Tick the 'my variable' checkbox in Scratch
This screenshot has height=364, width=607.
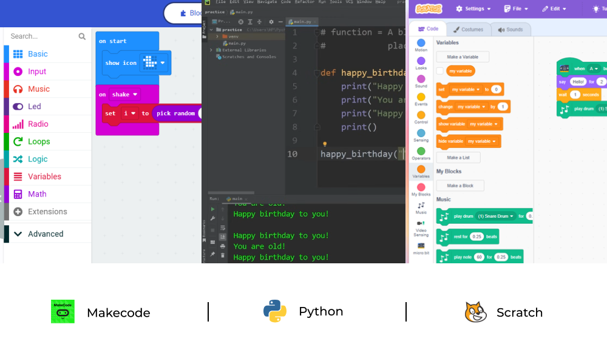tap(440, 71)
